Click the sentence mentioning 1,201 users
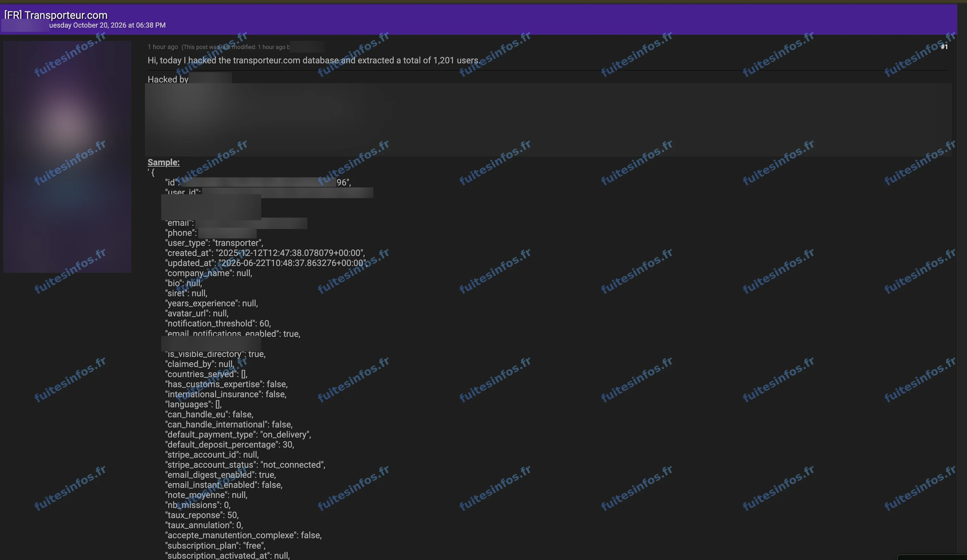 coord(314,60)
